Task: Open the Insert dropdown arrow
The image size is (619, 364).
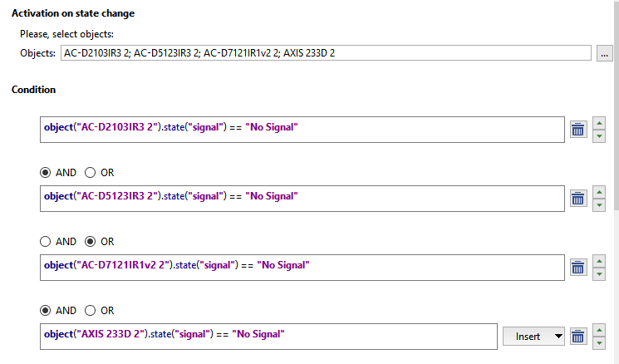Action: point(557,336)
